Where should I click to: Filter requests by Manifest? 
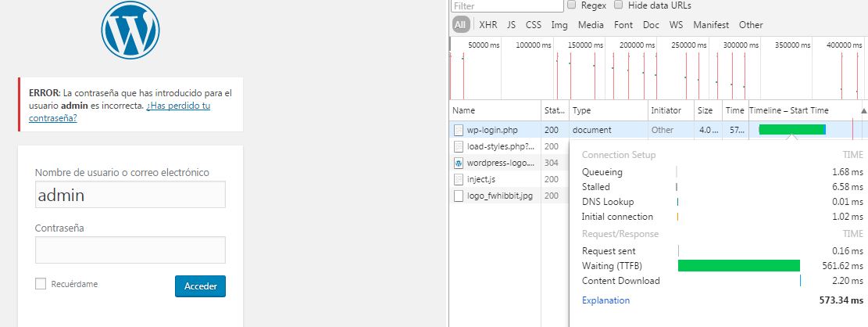click(x=710, y=25)
